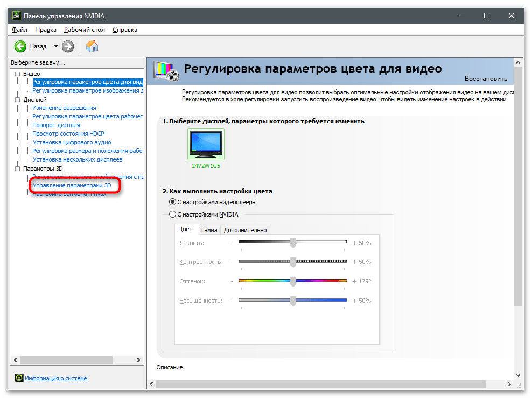Collapse the Видео tree node
Image resolution: width=532 pixels, height=398 pixels.
(x=18, y=74)
